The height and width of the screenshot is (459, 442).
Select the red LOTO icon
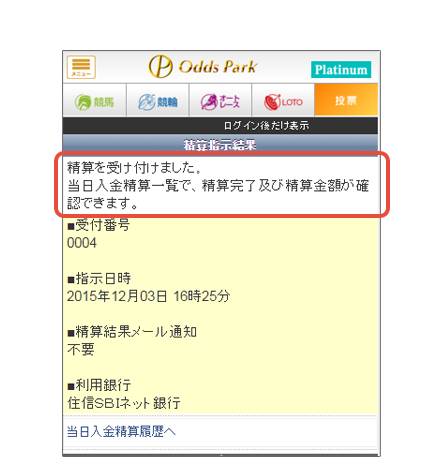(272, 102)
